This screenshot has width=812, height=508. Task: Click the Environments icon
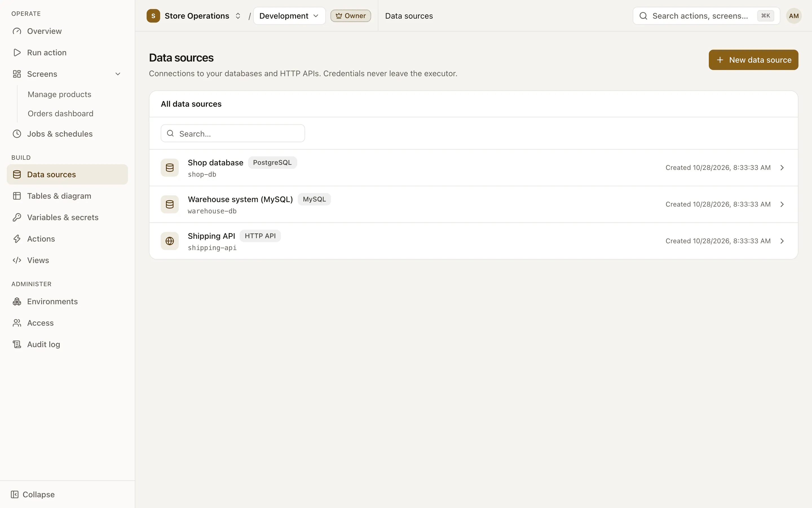pyautogui.click(x=17, y=301)
